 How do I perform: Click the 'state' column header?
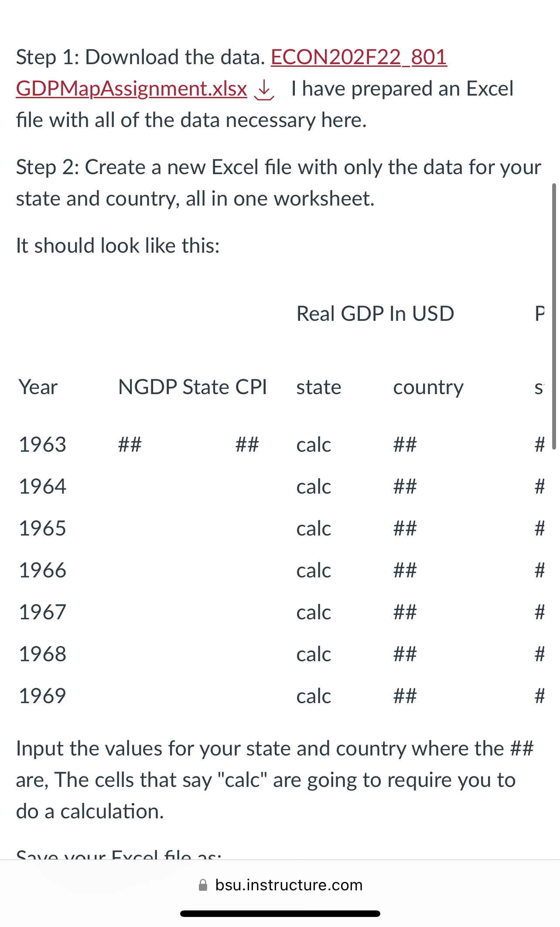click(318, 387)
